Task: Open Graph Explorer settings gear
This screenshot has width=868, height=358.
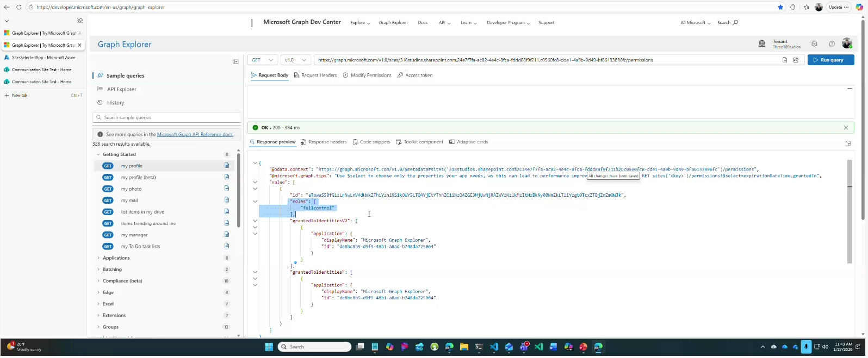Action: (814, 44)
